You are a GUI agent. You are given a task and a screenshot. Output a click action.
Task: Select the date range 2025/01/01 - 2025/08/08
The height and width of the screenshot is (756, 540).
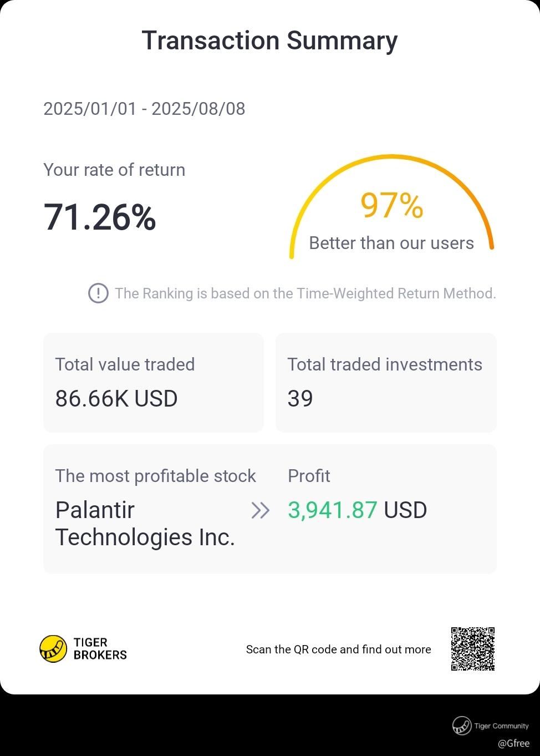(x=144, y=109)
